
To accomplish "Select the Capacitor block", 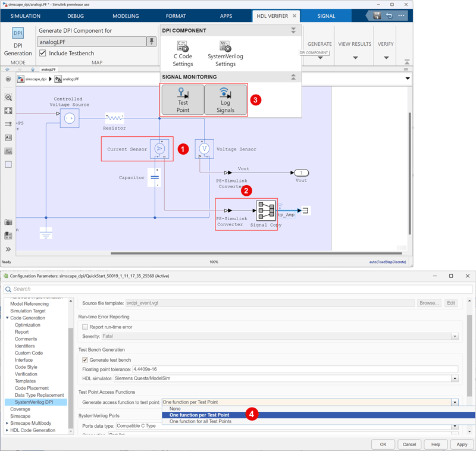I will 155,177.
